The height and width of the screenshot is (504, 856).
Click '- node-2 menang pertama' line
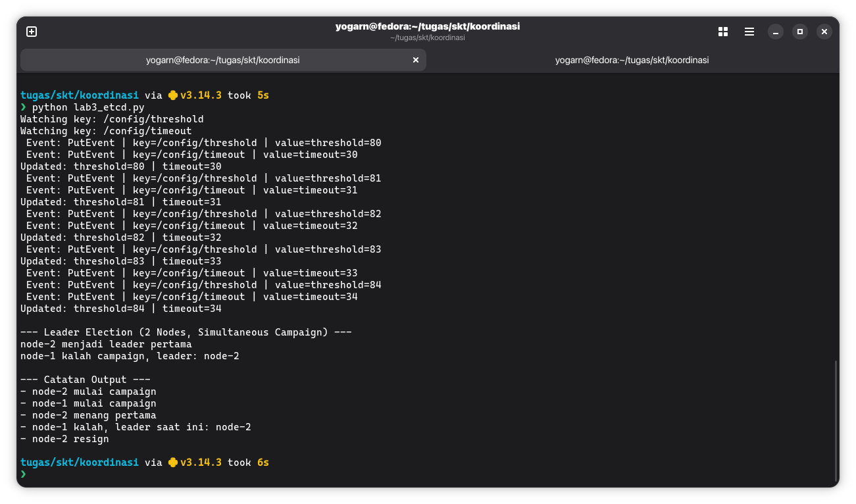88,415
